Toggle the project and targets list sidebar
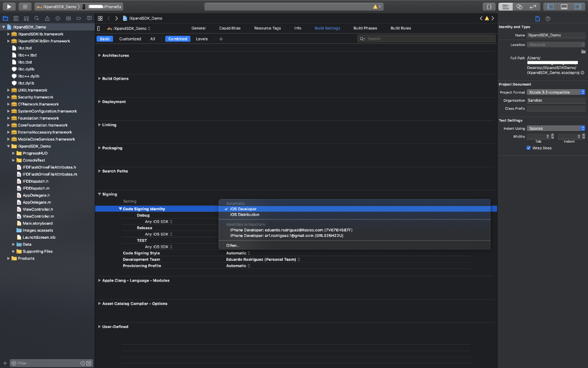This screenshot has width=588, height=368. click(98, 29)
